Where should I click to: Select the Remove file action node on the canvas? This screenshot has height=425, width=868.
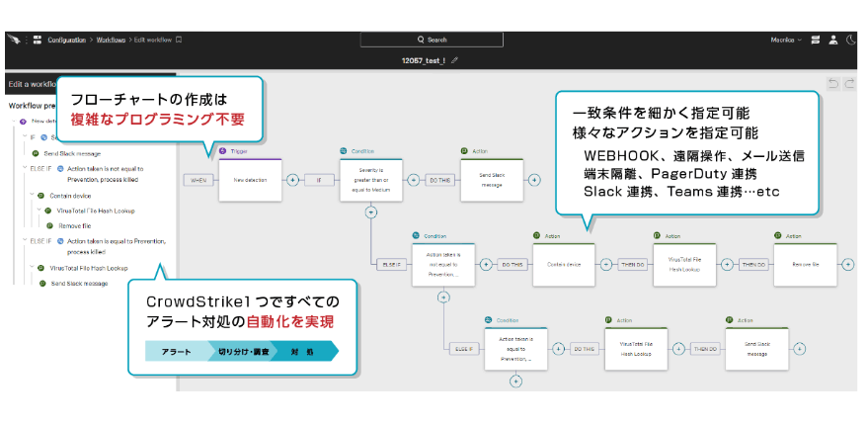point(806,265)
